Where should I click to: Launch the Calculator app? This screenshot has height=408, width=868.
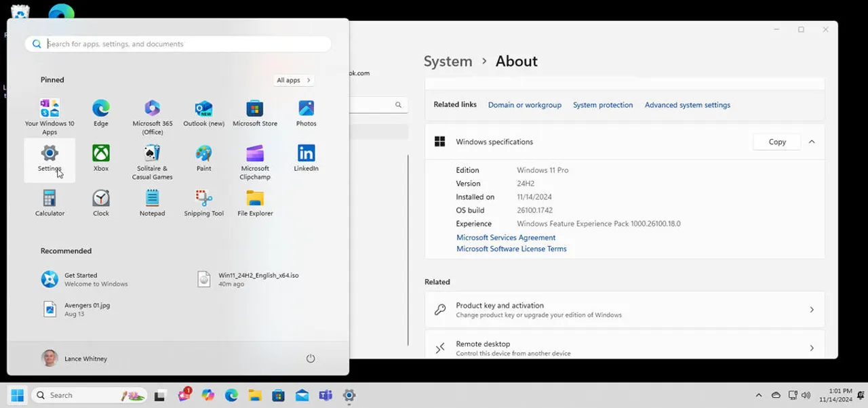click(x=50, y=203)
